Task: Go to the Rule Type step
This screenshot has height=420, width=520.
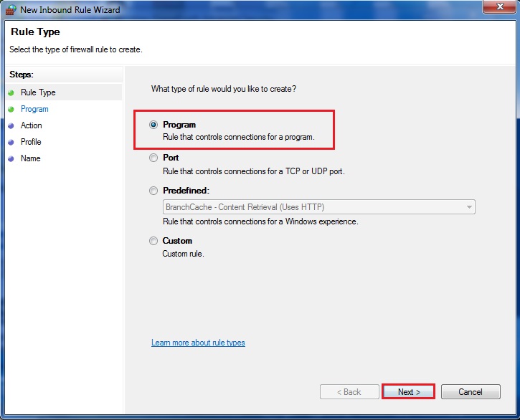Action: point(38,92)
